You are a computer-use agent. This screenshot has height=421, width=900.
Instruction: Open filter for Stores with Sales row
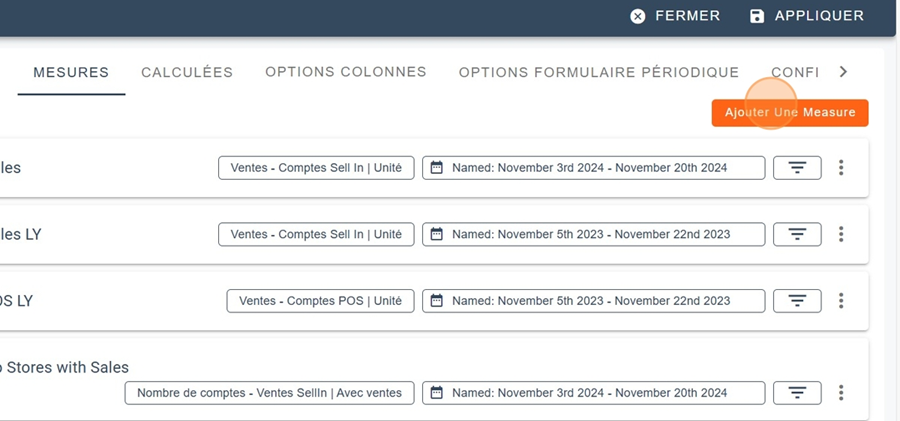coord(797,393)
